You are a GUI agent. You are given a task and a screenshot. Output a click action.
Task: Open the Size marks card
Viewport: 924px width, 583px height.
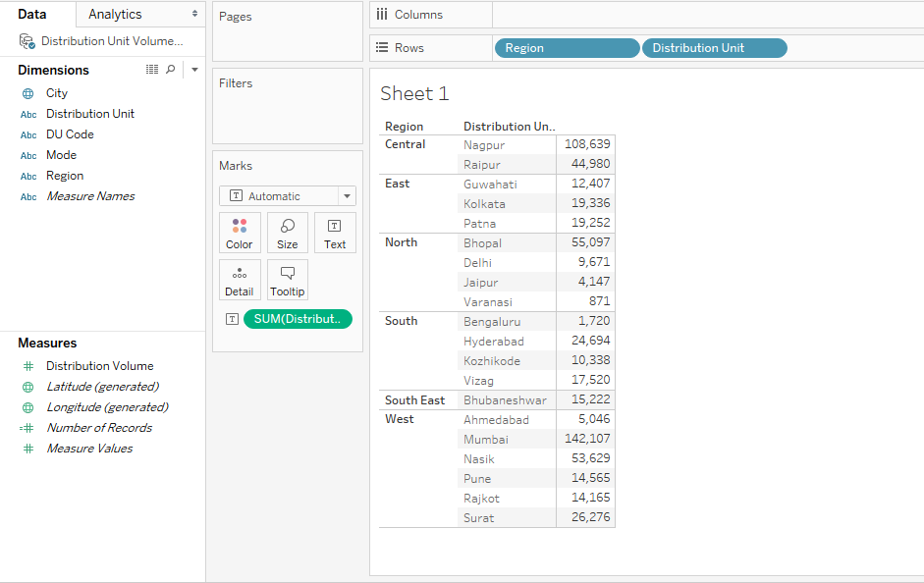click(287, 233)
